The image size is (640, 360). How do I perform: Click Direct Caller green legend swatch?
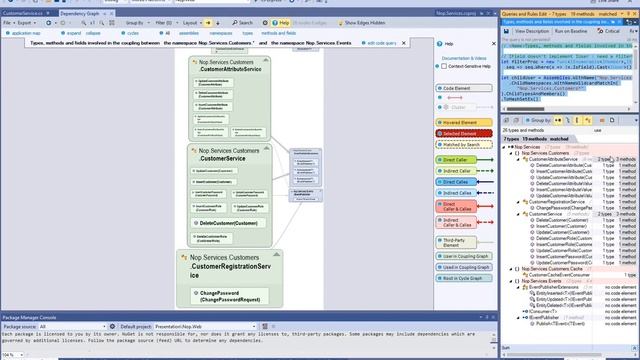pyautogui.click(x=456, y=160)
